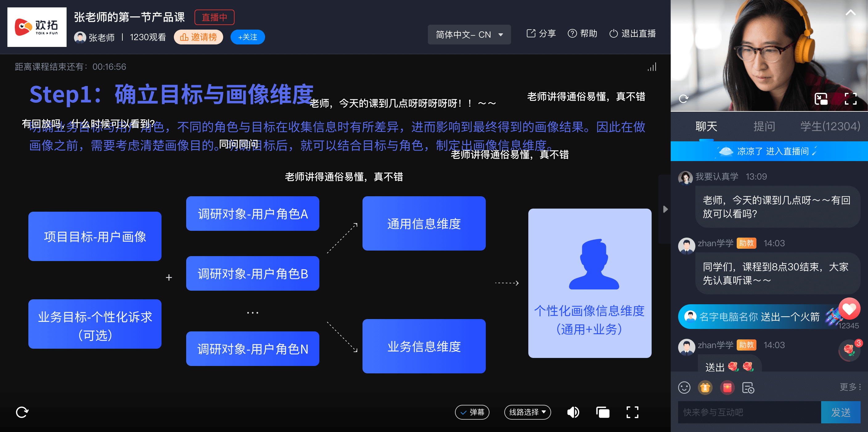Follow the teacher with +关注

(247, 37)
